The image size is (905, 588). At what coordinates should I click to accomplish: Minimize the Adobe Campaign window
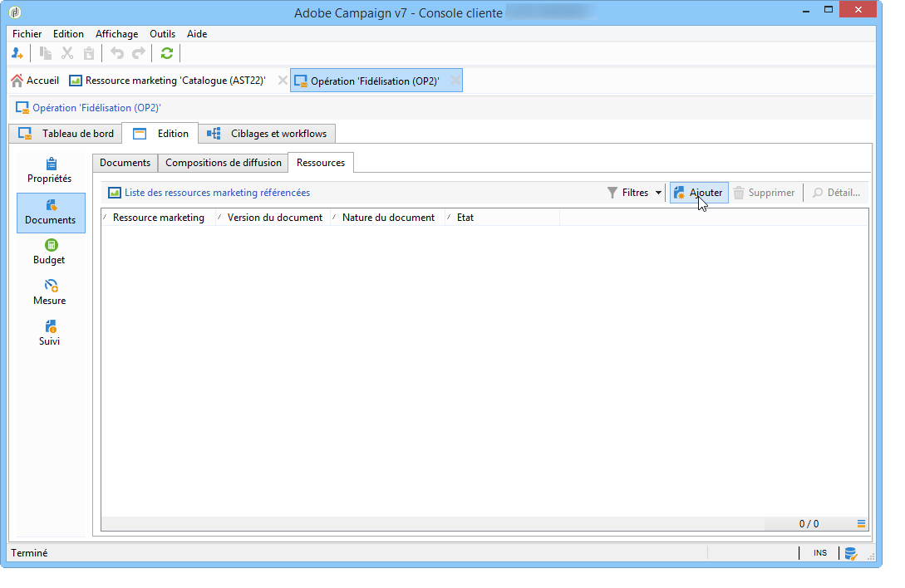click(806, 11)
